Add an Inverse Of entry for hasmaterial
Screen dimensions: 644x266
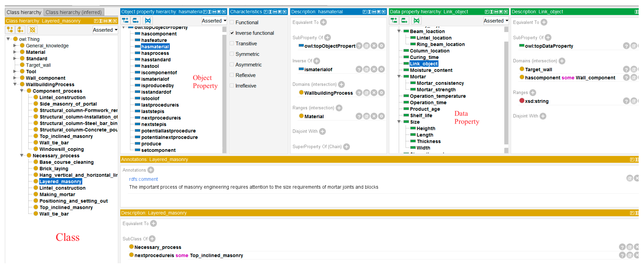pos(316,61)
